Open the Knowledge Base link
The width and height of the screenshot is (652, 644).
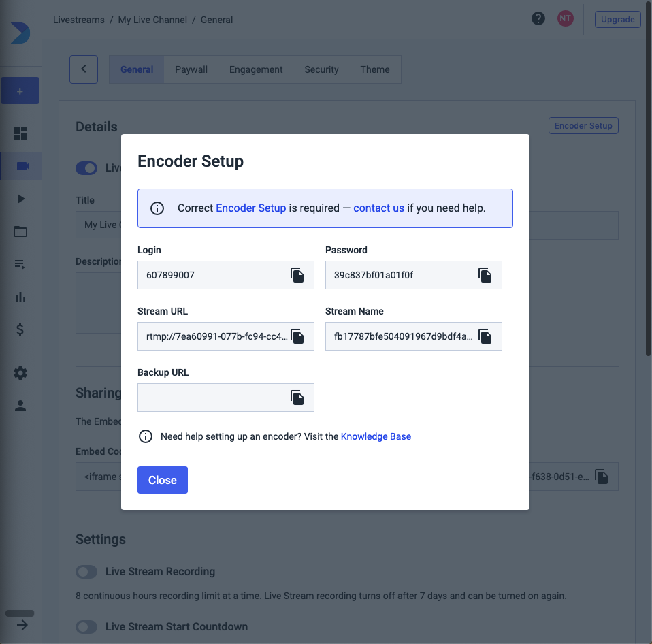[376, 436]
